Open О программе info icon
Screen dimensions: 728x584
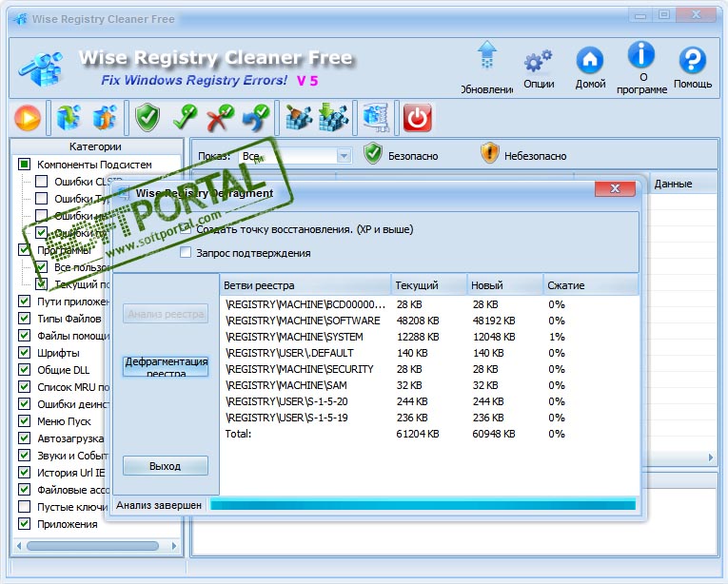coord(641,68)
